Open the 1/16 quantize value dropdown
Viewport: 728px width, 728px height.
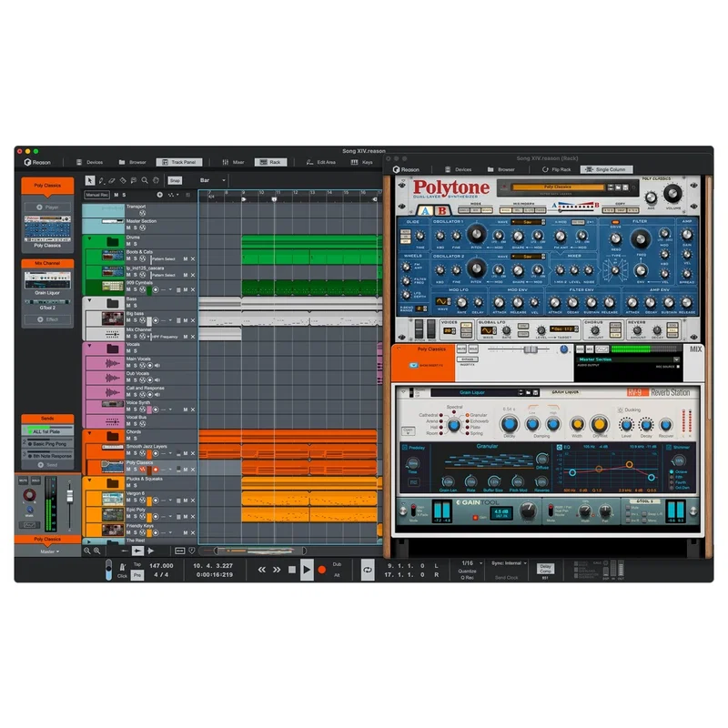tap(471, 562)
